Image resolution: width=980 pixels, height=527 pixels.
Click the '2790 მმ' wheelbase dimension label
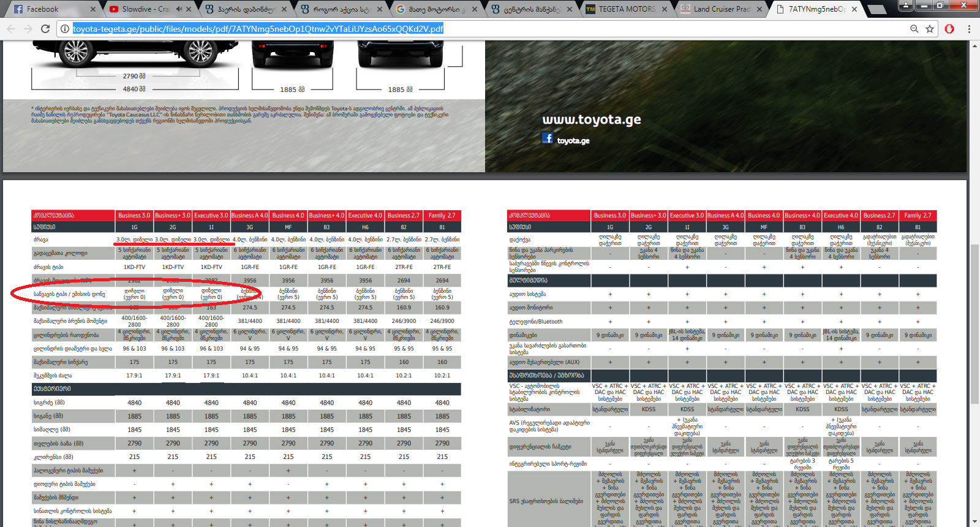pos(134,76)
